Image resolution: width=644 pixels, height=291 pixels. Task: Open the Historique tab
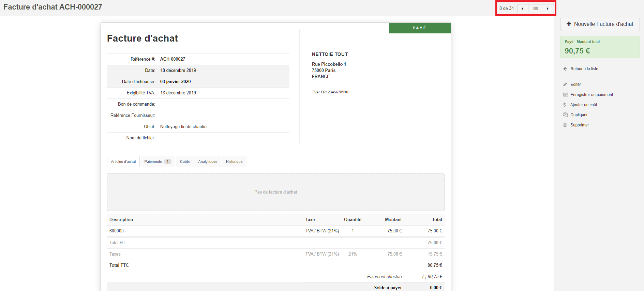(x=234, y=162)
